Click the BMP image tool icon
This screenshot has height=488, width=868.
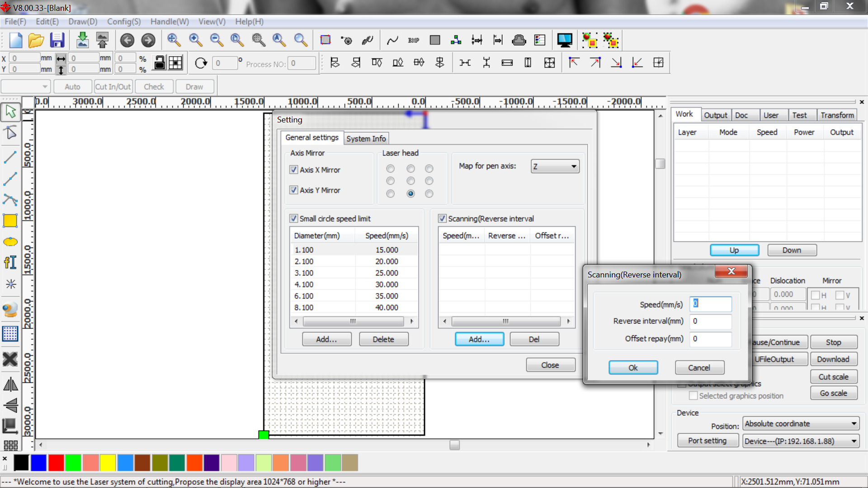click(413, 40)
